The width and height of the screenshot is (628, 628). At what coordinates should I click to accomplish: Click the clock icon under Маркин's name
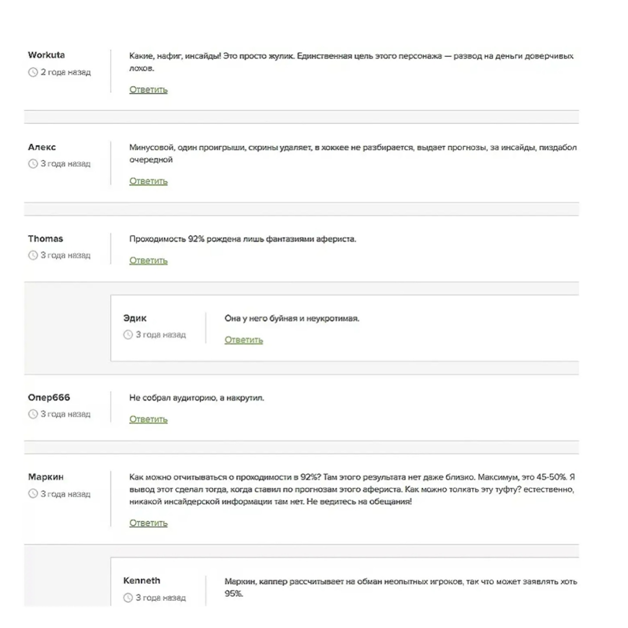33,494
